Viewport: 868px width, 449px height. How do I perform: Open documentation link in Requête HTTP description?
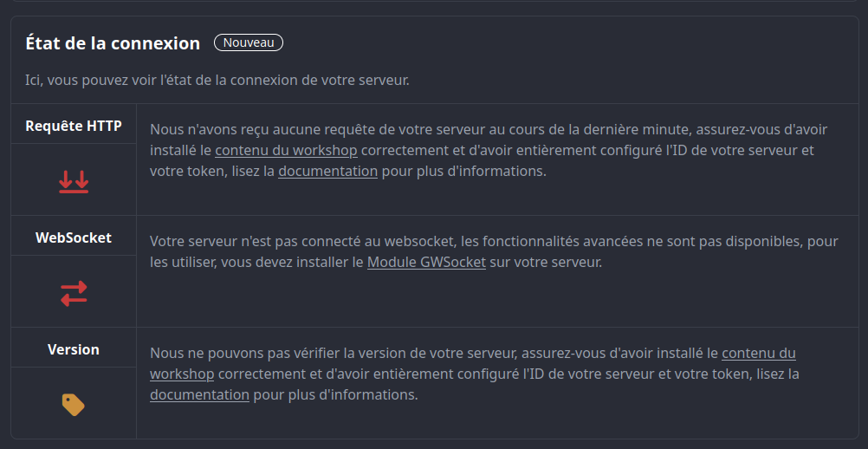[x=327, y=172]
